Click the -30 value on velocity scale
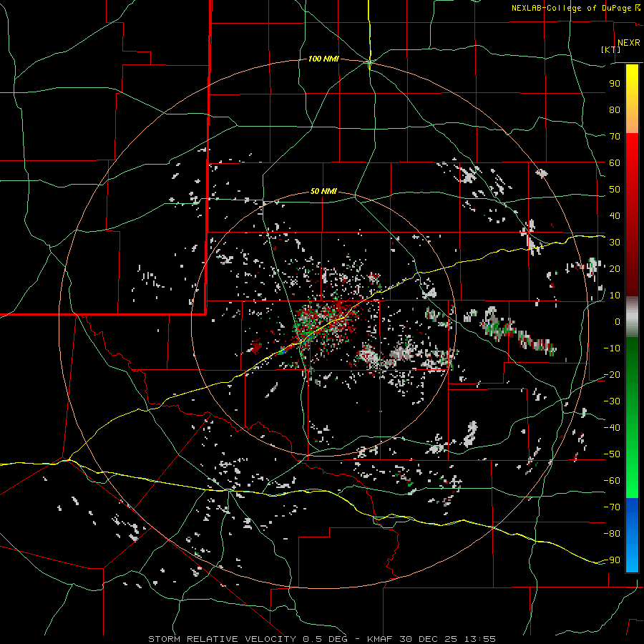644x644 pixels. 612,401
